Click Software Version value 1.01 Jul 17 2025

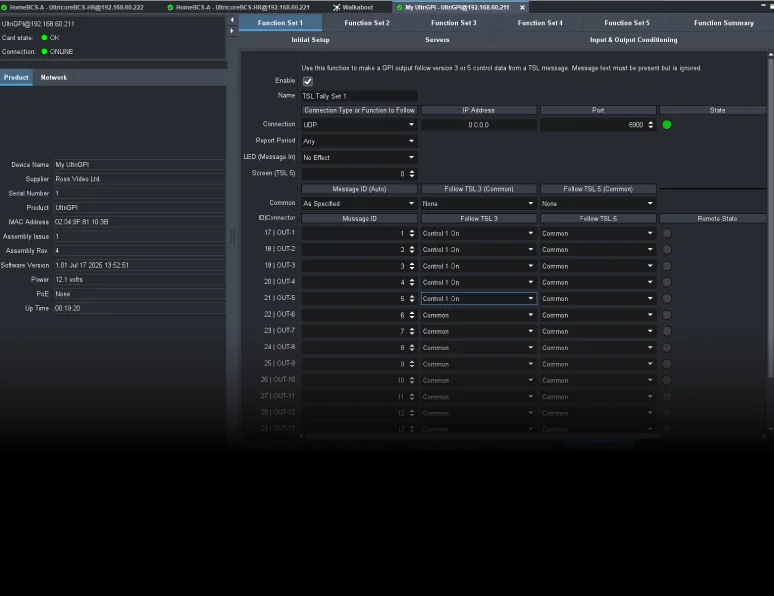(140, 265)
